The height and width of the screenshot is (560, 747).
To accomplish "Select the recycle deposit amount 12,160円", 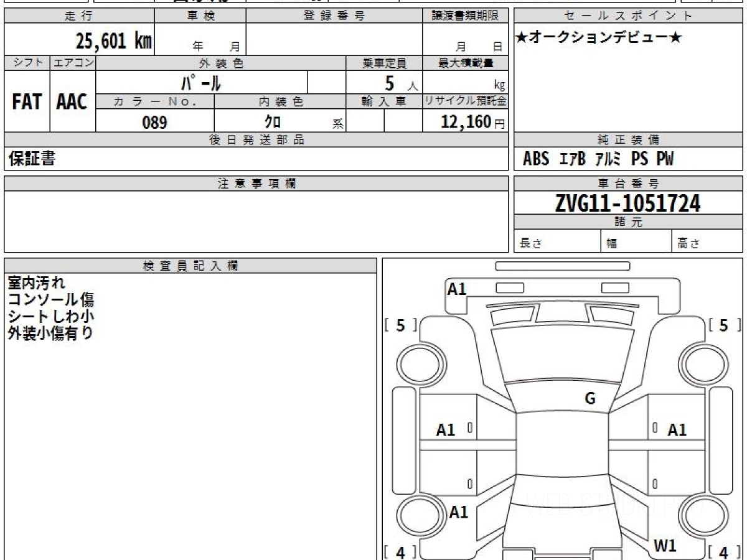I will point(473,122).
